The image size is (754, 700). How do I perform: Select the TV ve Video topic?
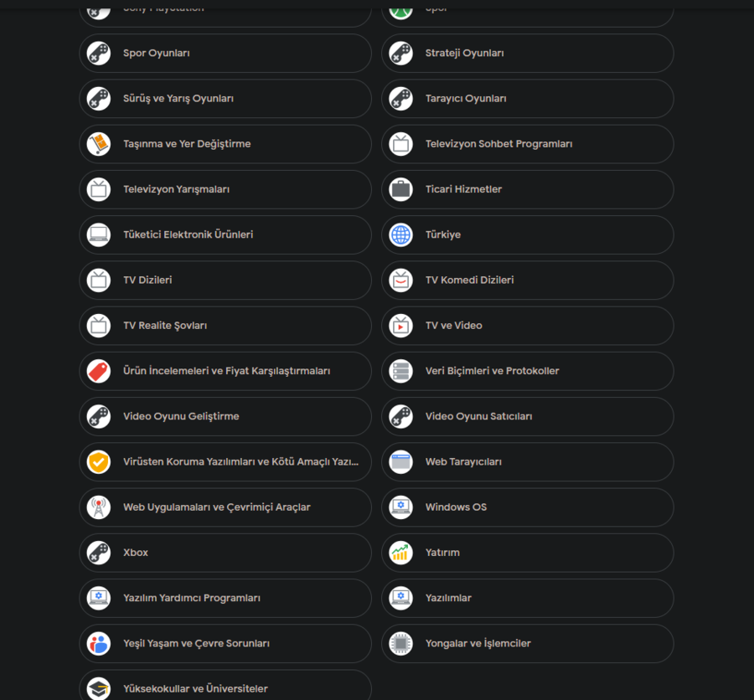(x=527, y=326)
